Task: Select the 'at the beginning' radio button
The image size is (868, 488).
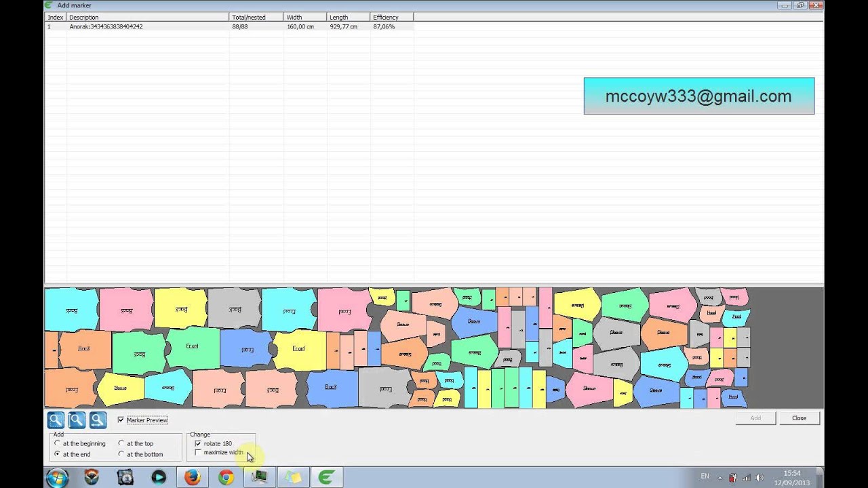Action: pyautogui.click(x=57, y=443)
